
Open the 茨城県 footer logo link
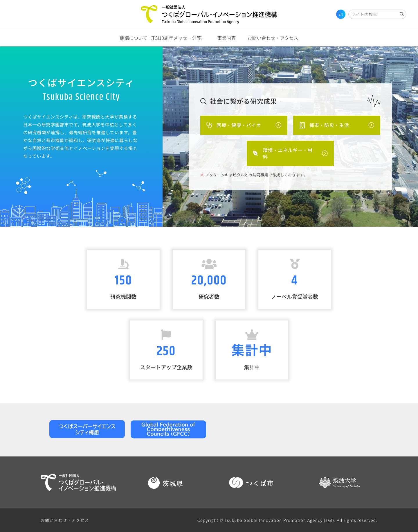pos(165,483)
